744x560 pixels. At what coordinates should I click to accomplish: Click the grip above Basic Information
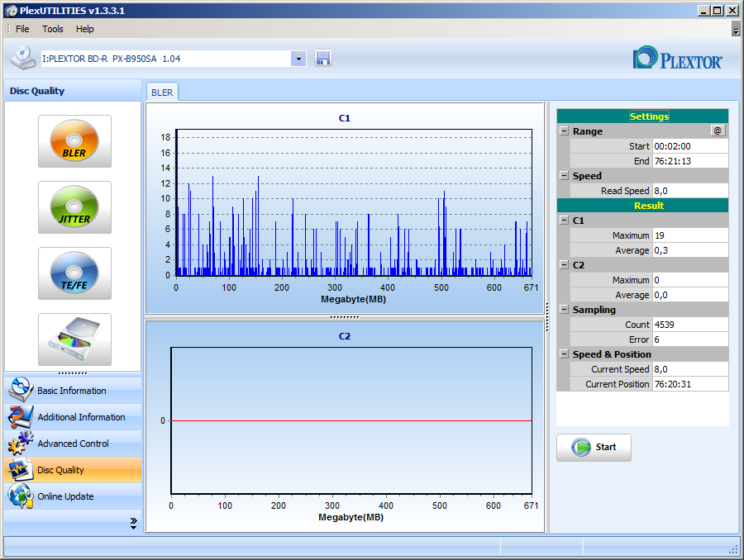[x=73, y=373]
